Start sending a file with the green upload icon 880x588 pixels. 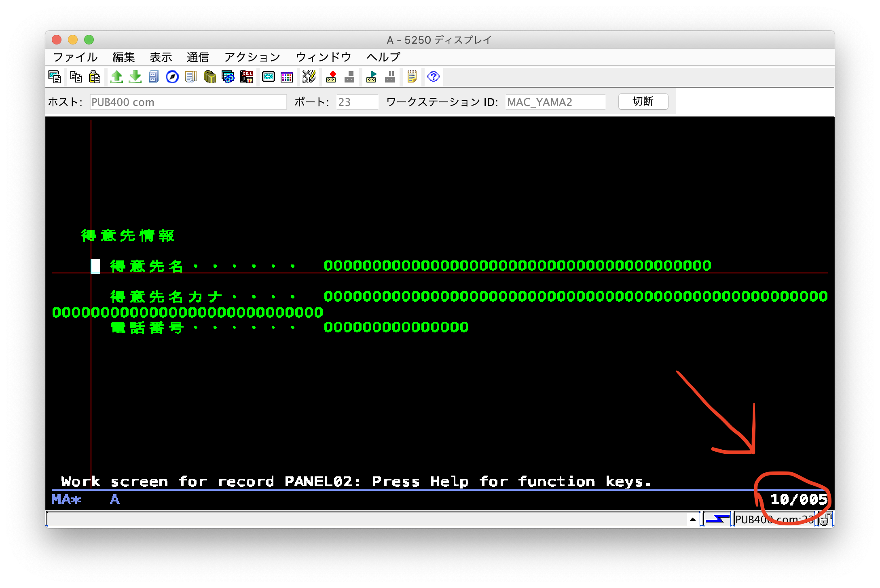117,77
